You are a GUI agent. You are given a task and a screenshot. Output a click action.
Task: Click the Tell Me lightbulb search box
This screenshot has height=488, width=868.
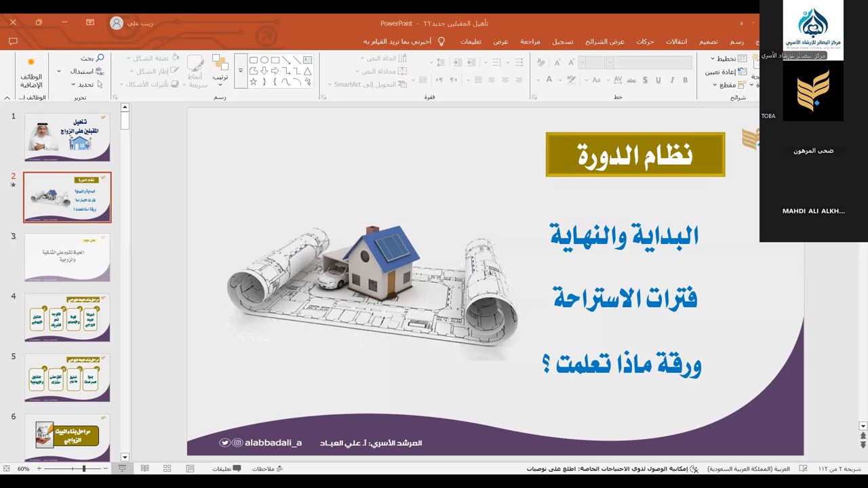(405, 41)
